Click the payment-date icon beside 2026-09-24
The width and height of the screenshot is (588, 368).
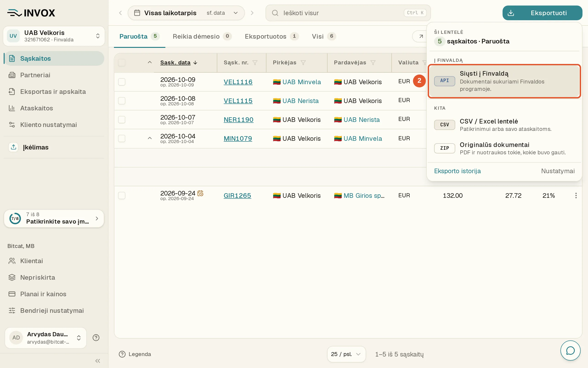pyautogui.click(x=201, y=193)
